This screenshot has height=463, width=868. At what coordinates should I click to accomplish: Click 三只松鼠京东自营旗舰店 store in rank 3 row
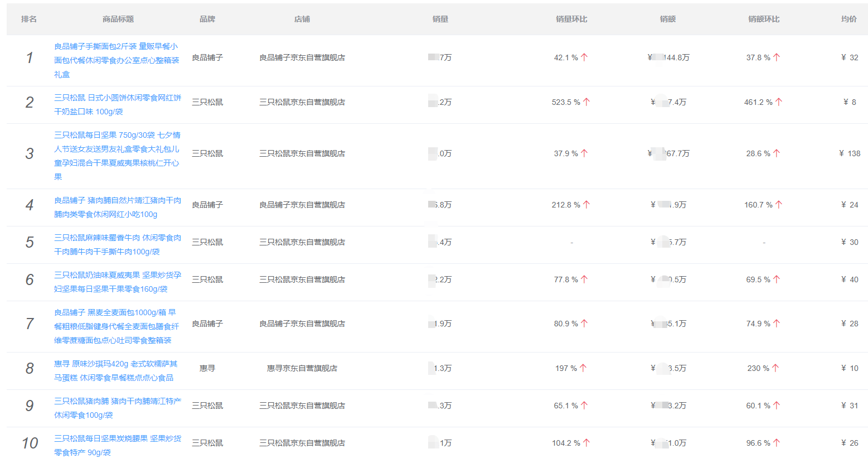(x=302, y=153)
